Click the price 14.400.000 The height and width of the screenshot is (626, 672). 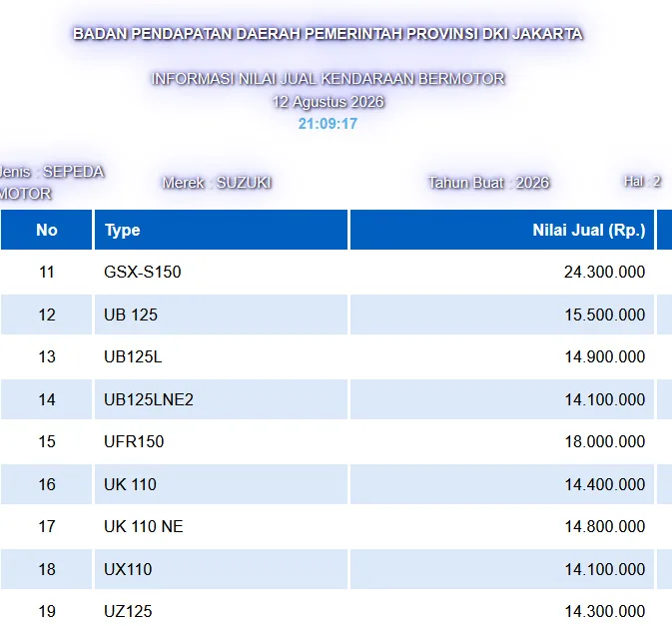pyautogui.click(x=604, y=484)
